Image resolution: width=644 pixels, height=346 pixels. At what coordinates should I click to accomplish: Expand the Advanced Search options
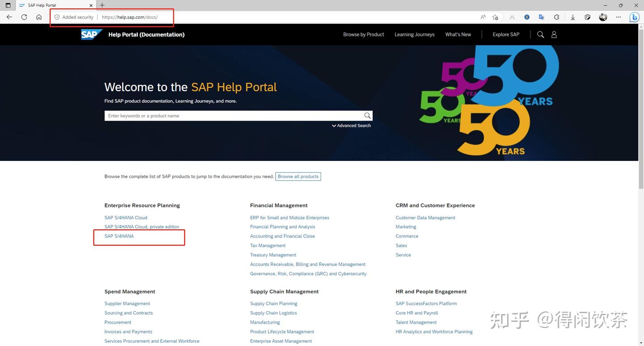click(352, 126)
